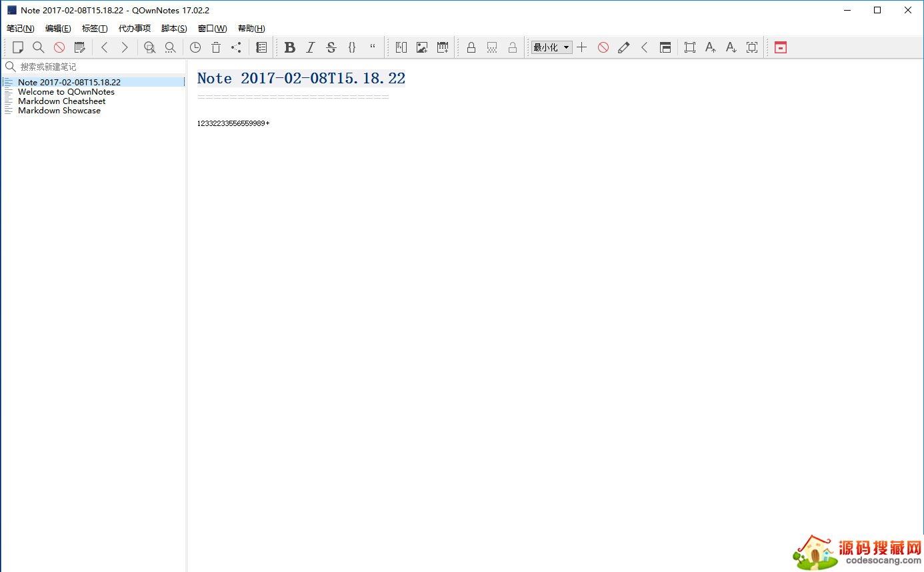Insert an image into the note
This screenshot has width=924, height=572.
[422, 47]
